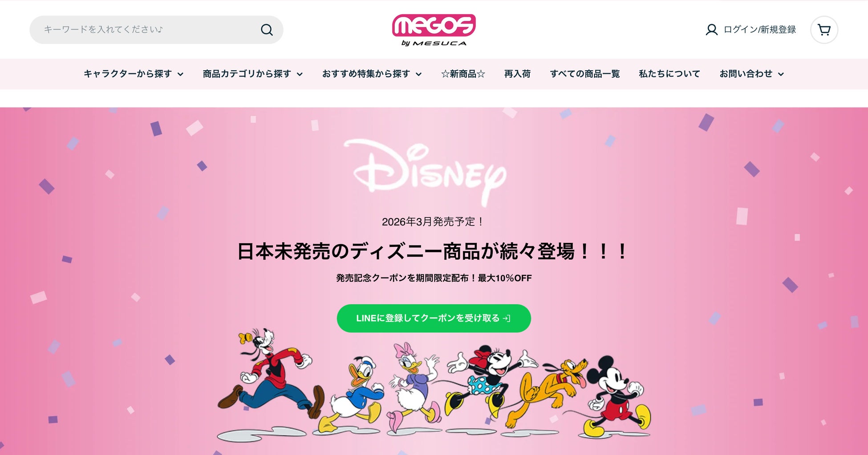Click the arrow icon on LINE coupon button
The image size is (868, 455).
tap(507, 318)
